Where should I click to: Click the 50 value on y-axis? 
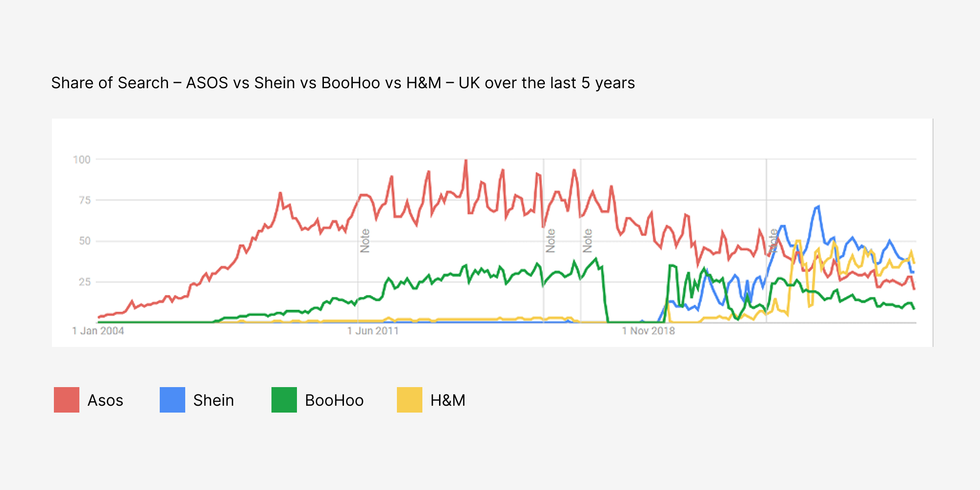coord(85,241)
